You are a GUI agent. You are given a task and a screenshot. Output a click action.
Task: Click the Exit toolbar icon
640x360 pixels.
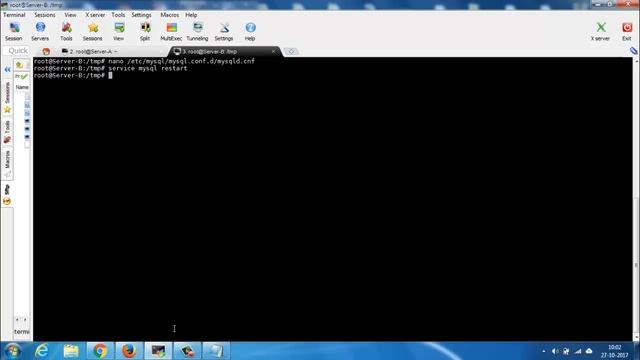(x=627, y=31)
